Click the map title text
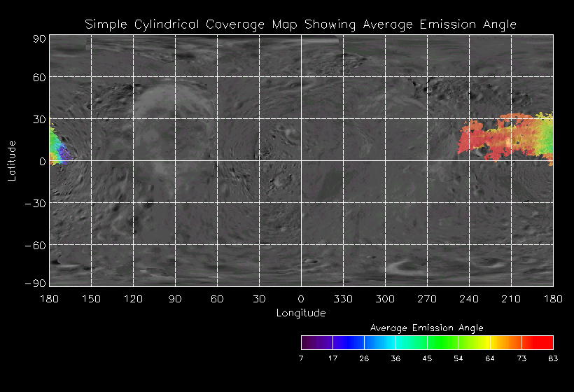574x392 pixels. coord(300,24)
